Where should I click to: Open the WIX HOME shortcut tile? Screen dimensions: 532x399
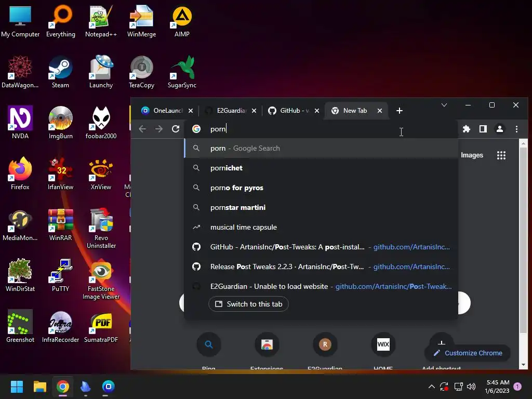(x=383, y=350)
